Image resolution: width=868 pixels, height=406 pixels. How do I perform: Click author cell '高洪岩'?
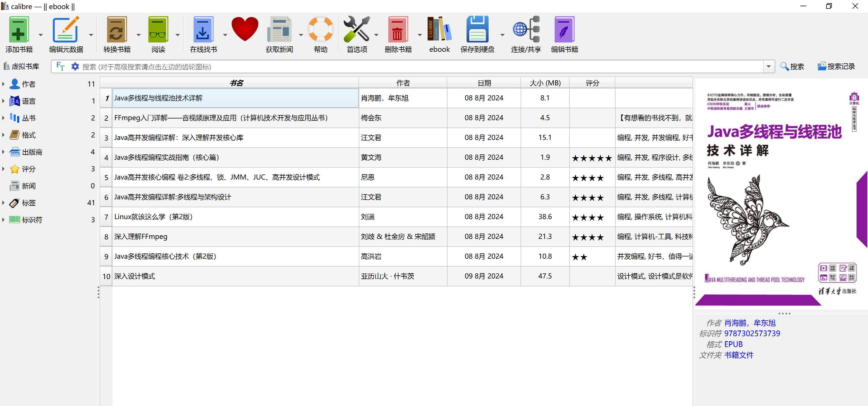tap(403, 256)
